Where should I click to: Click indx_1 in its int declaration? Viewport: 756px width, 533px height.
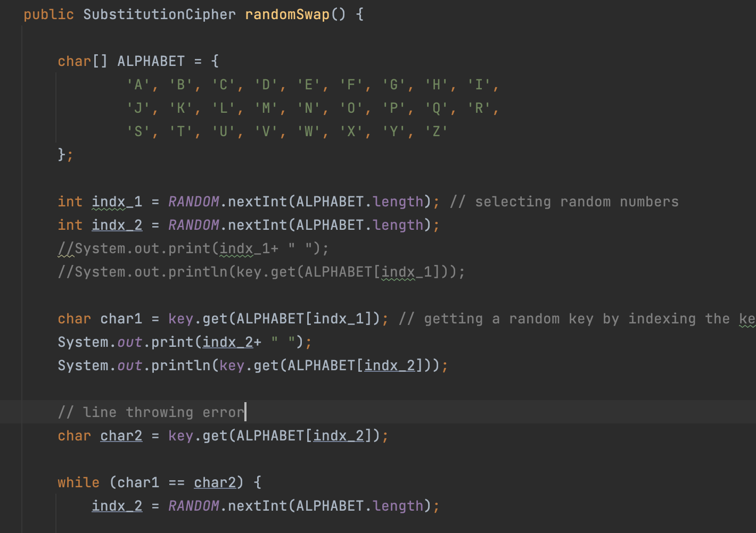tap(117, 202)
